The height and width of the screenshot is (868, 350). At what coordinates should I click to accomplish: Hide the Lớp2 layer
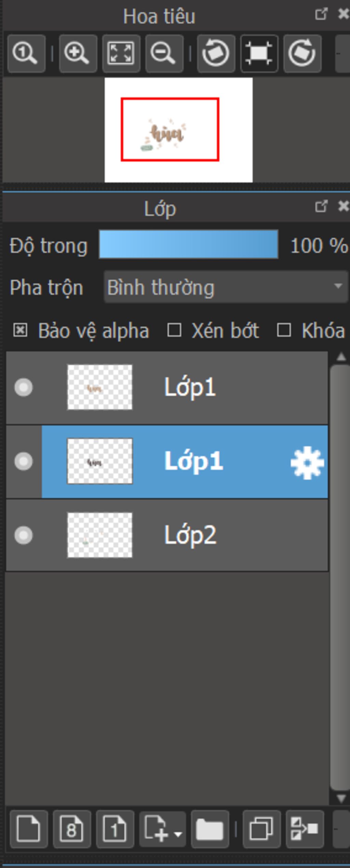click(x=24, y=535)
